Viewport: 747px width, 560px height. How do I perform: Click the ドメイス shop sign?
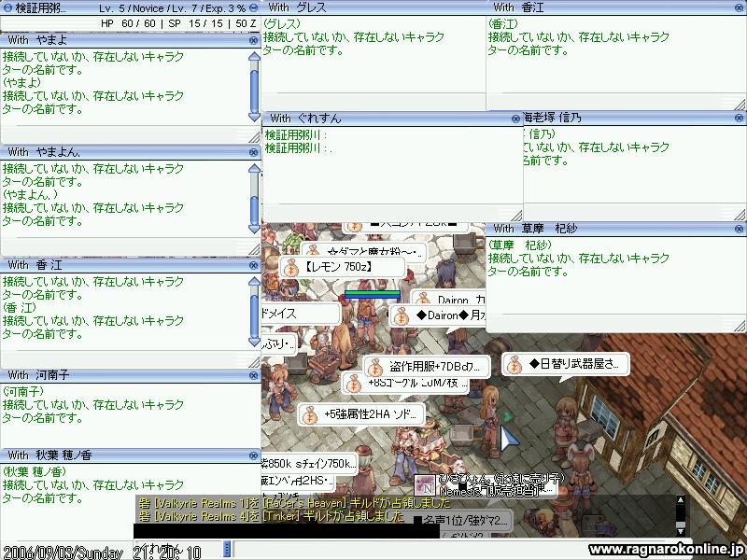(301, 314)
